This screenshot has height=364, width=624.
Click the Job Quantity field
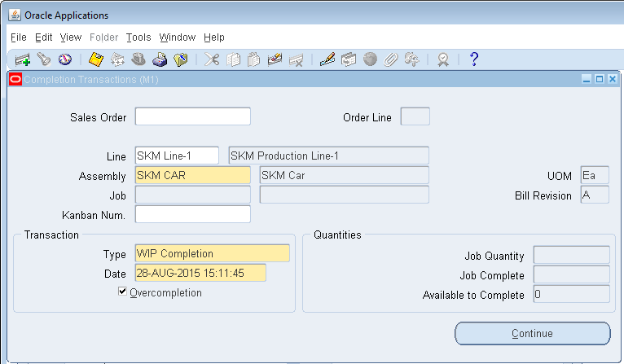coord(572,255)
